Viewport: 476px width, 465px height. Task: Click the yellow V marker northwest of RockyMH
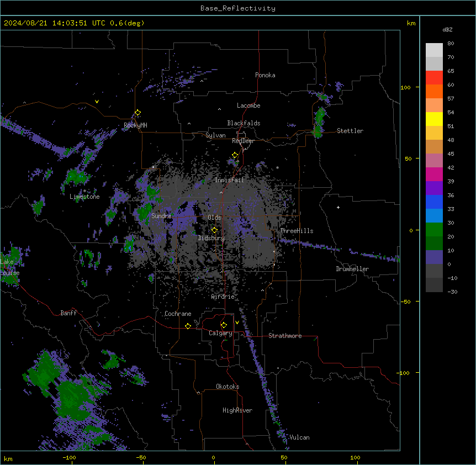click(x=97, y=102)
